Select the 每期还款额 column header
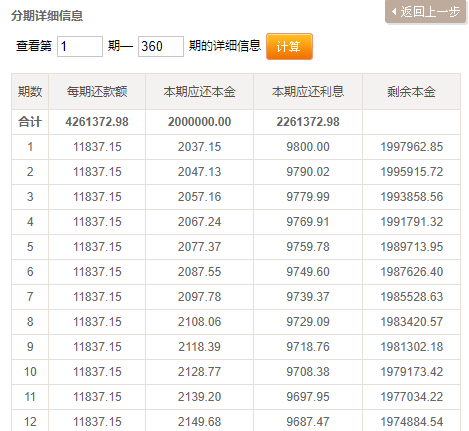Image resolution: width=469 pixels, height=431 pixels. tap(97, 92)
